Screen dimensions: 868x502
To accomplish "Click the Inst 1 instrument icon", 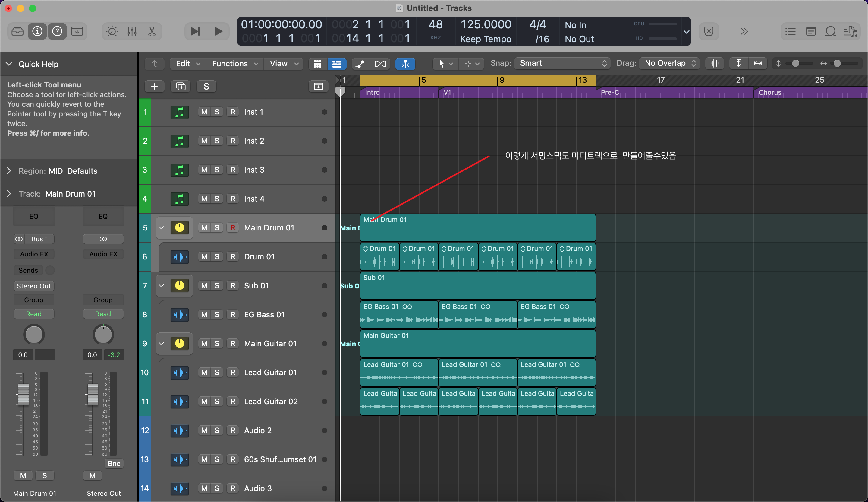I will coord(179,112).
